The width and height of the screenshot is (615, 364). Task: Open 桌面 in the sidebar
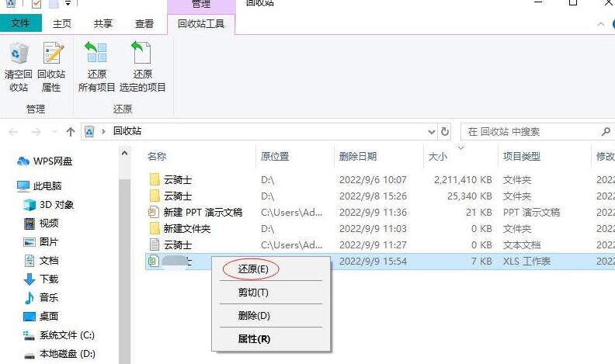pyautogui.click(x=41, y=316)
